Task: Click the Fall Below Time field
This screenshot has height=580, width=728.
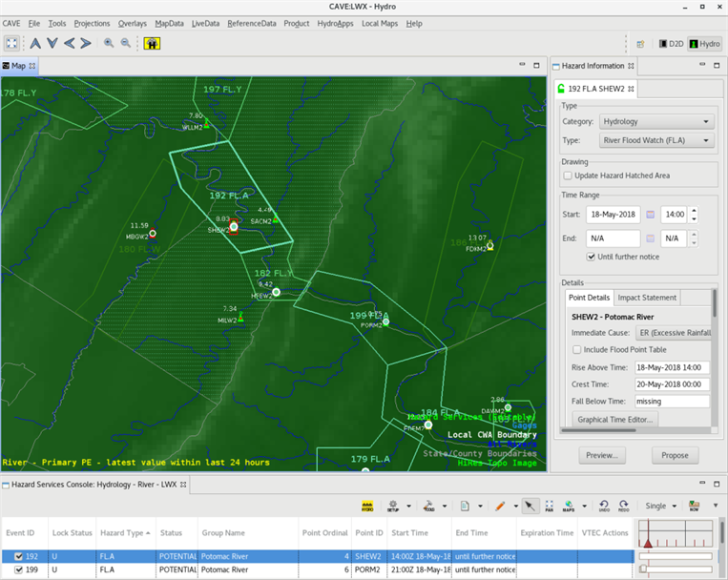Action: 672,402
